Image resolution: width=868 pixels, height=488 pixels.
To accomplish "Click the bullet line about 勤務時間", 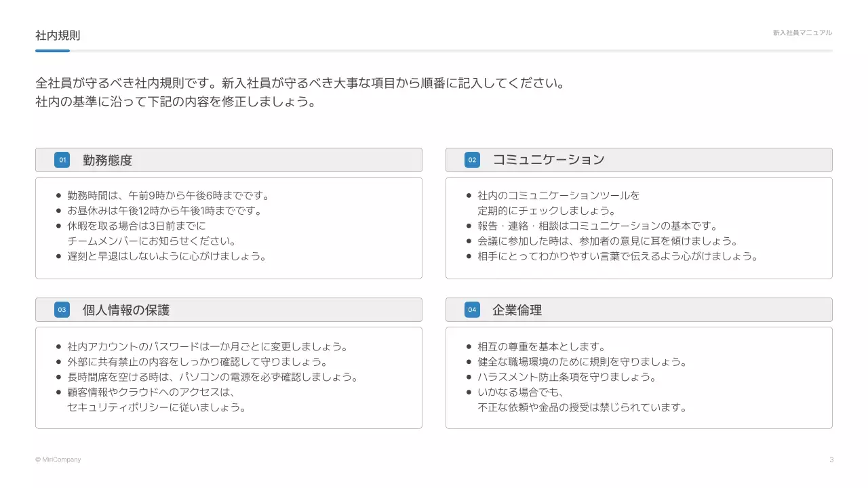I will [168, 196].
